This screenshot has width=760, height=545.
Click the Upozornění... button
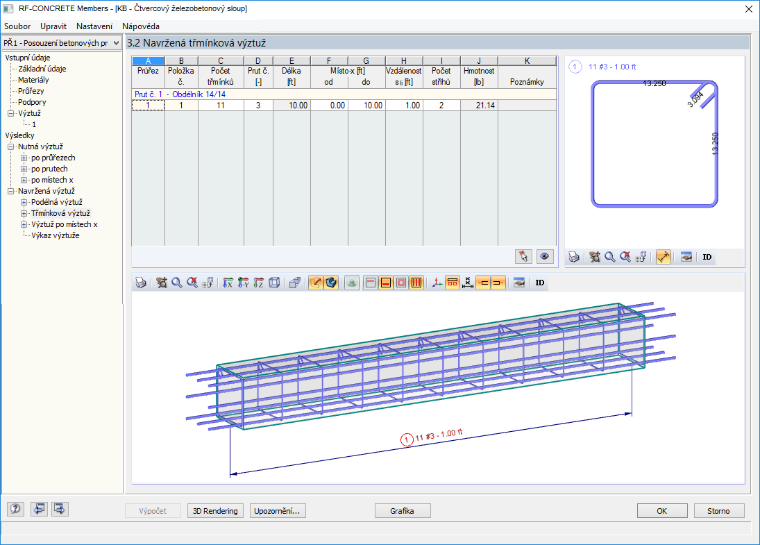point(277,511)
